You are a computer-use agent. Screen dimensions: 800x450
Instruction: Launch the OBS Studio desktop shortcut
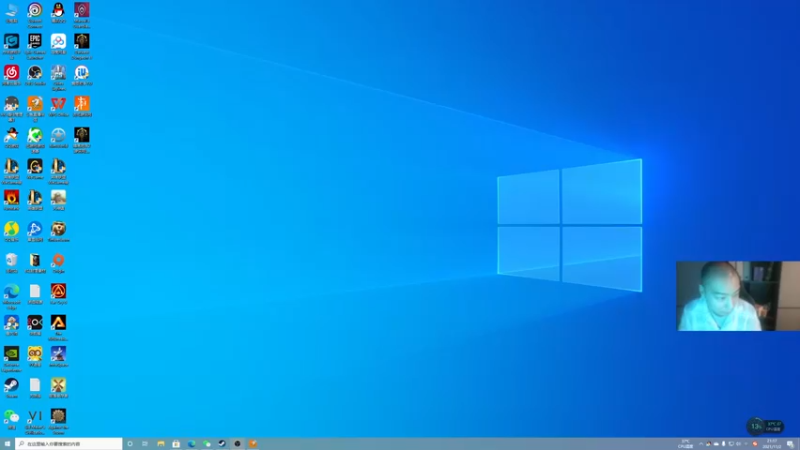35,75
